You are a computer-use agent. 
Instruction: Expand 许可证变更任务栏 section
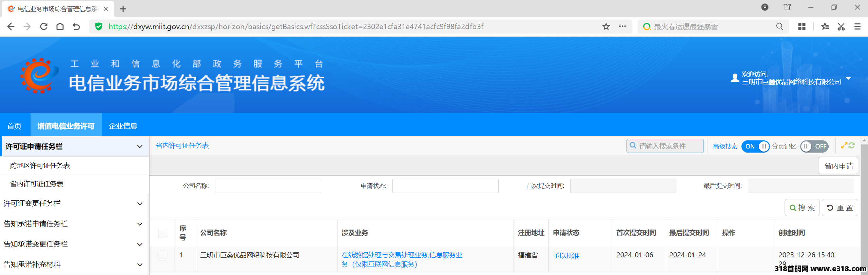pos(140,204)
